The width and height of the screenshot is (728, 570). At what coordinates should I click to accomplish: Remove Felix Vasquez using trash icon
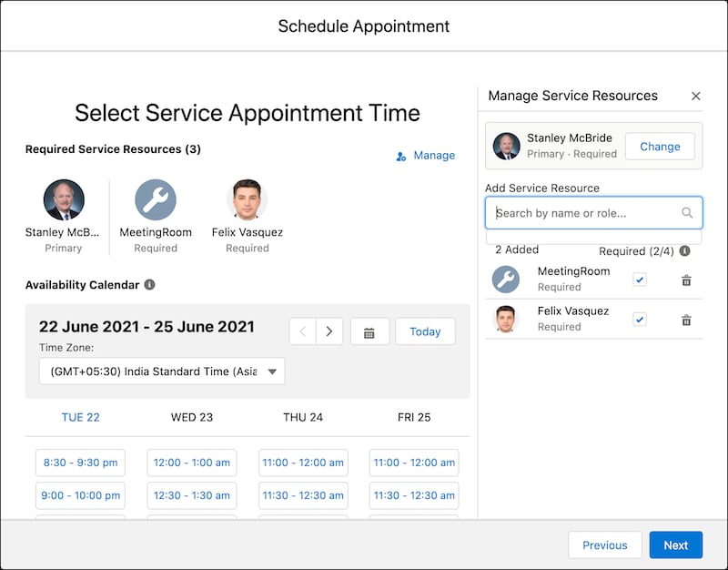686,321
